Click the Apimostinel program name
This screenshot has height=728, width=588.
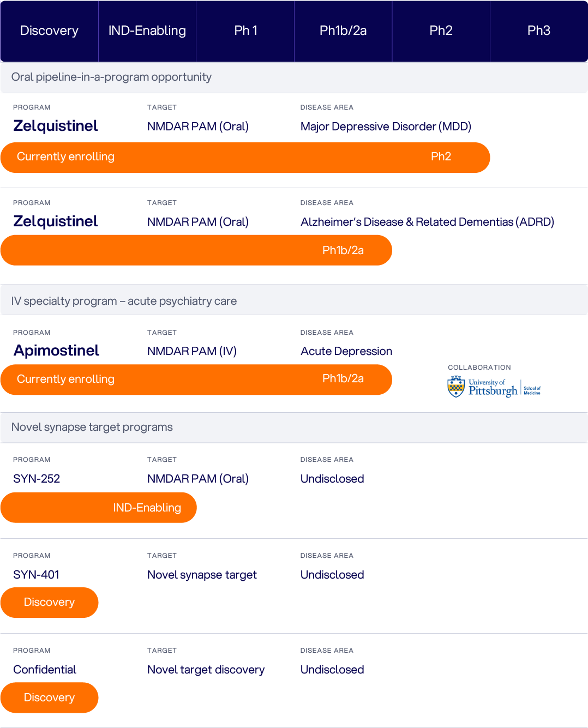click(x=57, y=351)
